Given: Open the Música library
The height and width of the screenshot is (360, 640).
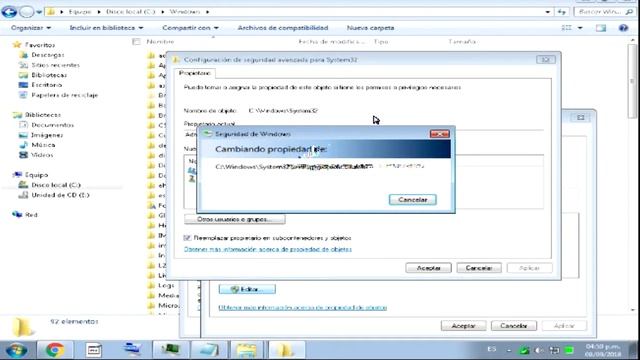Looking at the screenshot, I should (x=43, y=145).
